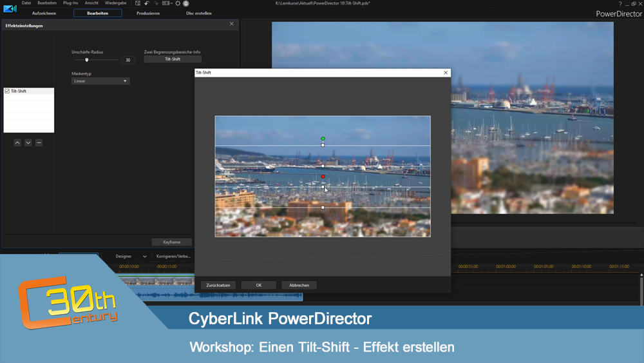This screenshot has height=363, width=644.
Task: Click the 00:01:00:00 mark on timeline ruler
Action: 506,266
